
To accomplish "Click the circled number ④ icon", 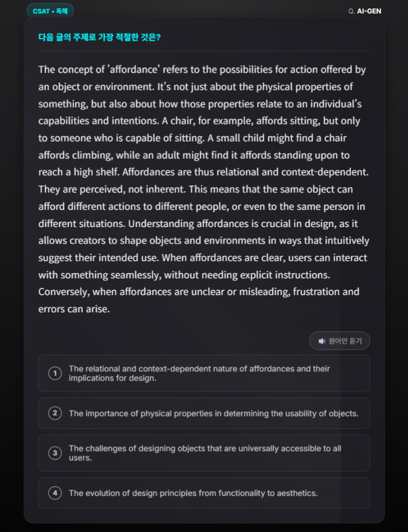I will (x=55, y=493).
